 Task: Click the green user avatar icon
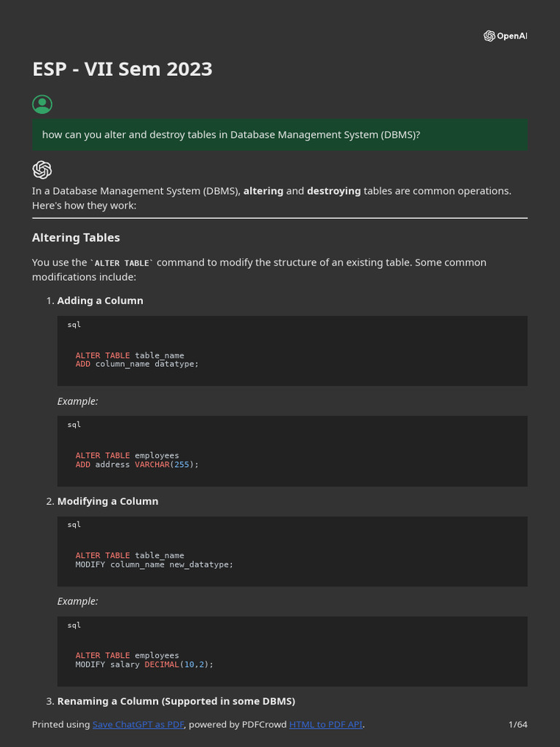point(42,104)
